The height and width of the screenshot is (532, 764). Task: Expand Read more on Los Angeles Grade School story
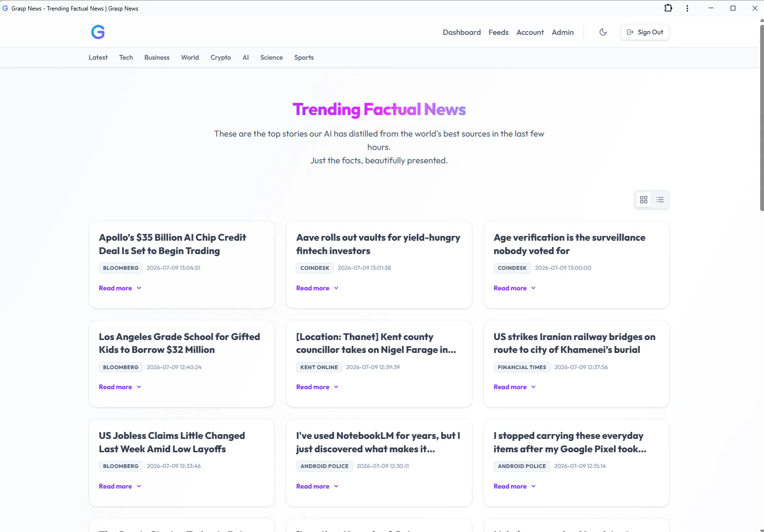[x=120, y=387]
